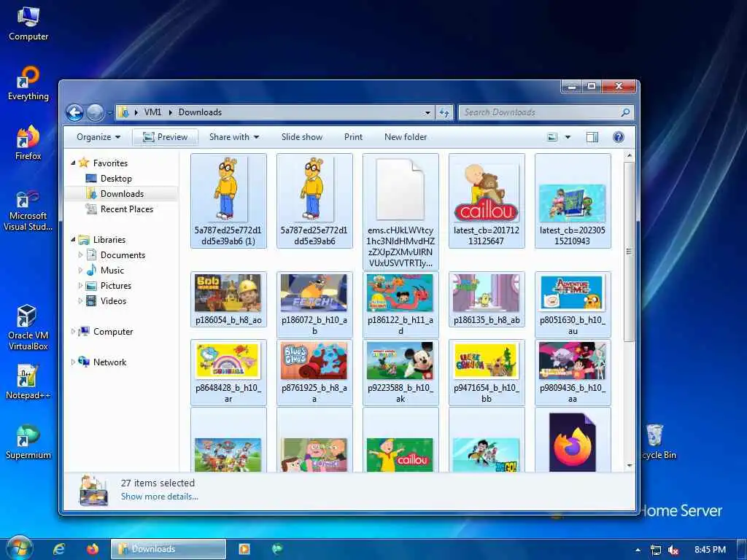
Task: Open Firefox from the taskbar
Action: click(x=93, y=549)
